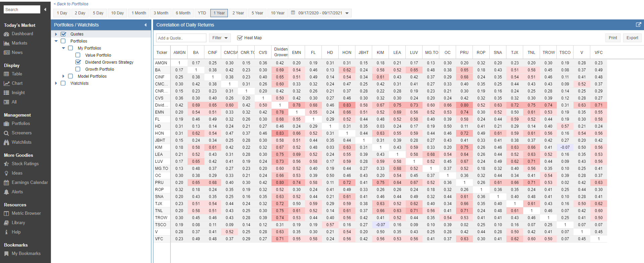Uncheck Dividend Growers Strategy checkbox
The image size is (644, 263).
click(78, 62)
